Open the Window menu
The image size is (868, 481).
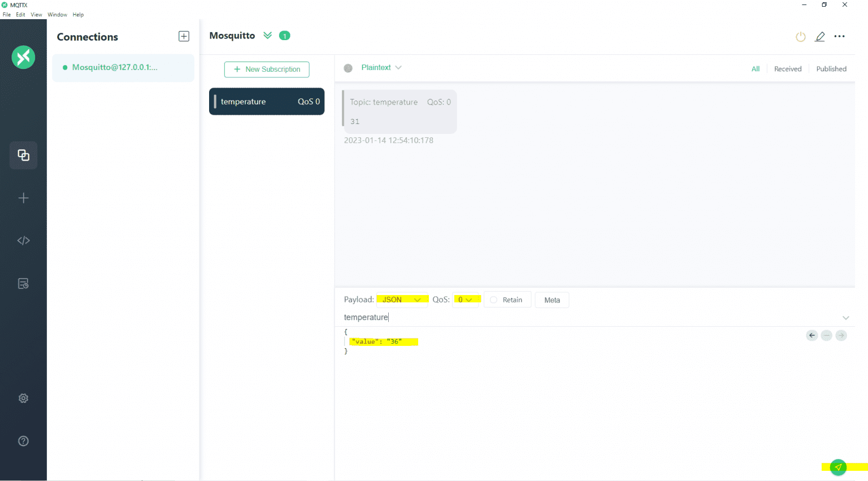pyautogui.click(x=57, y=14)
